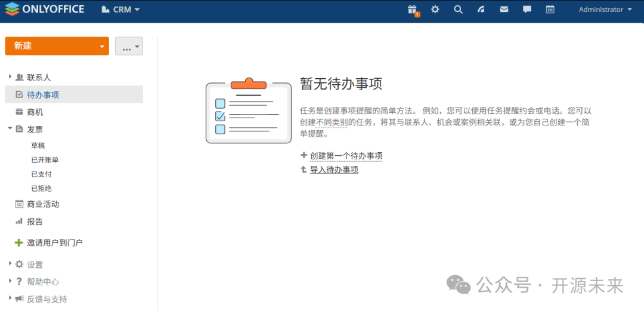The image size is (644, 311).
Task: Click the plus icon beside 创建第一个待办事项
Action: click(304, 155)
